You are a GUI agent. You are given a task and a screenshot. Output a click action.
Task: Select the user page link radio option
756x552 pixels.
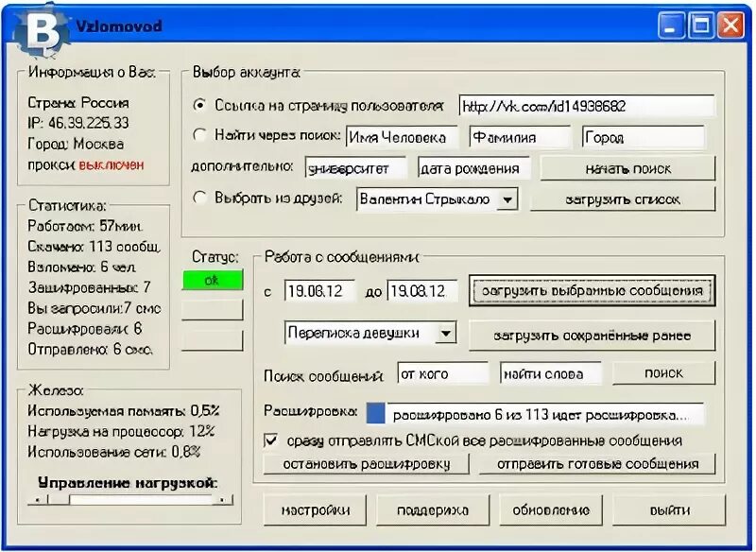click(x=199, y=105)
